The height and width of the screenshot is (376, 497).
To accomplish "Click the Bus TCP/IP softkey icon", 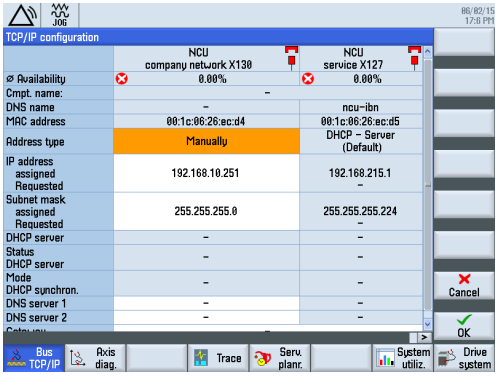I will coord(16,358).
